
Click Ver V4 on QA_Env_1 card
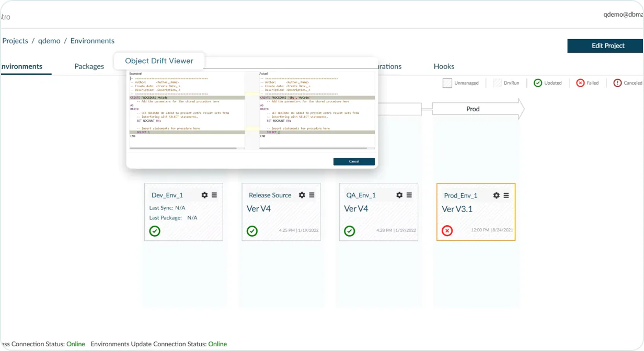(356, 209)
